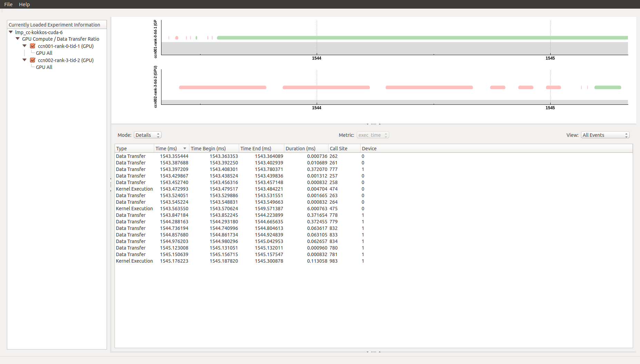Select Kernel Execution row with duration 6.000763
The height and width of the screenshot is (364, 640).
coord(374,209)
